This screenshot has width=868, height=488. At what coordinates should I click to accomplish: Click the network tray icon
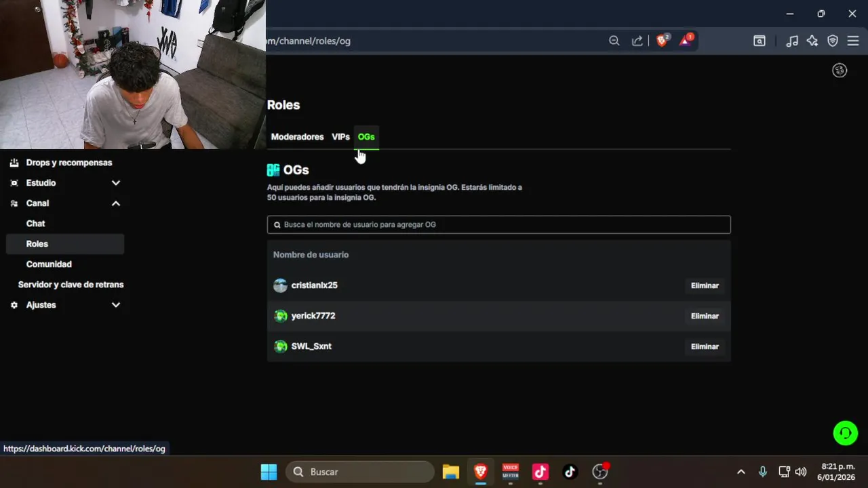click(x=784, y=472)
